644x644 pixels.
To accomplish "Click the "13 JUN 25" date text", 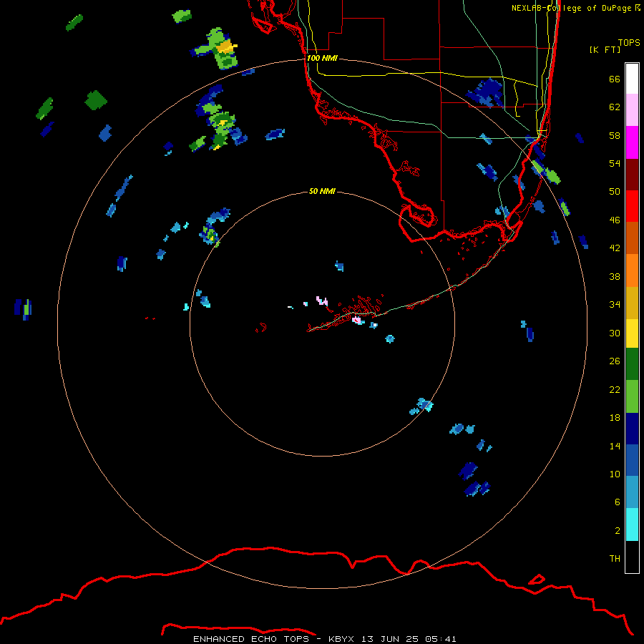I will (x=390, y=639).
